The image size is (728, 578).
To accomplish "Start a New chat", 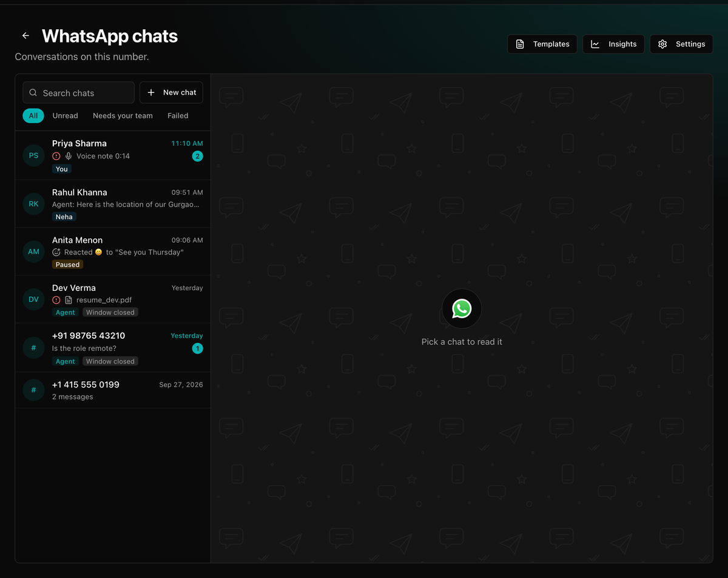I will tap(171, 92).
